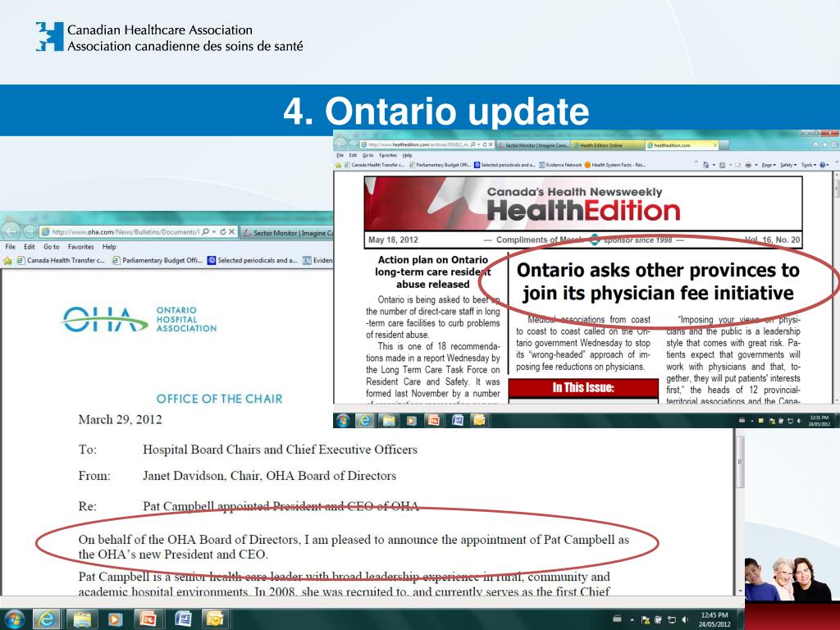
Task: Click the search magnifier in the oha.com address bar
Action: tap(206, 232)
